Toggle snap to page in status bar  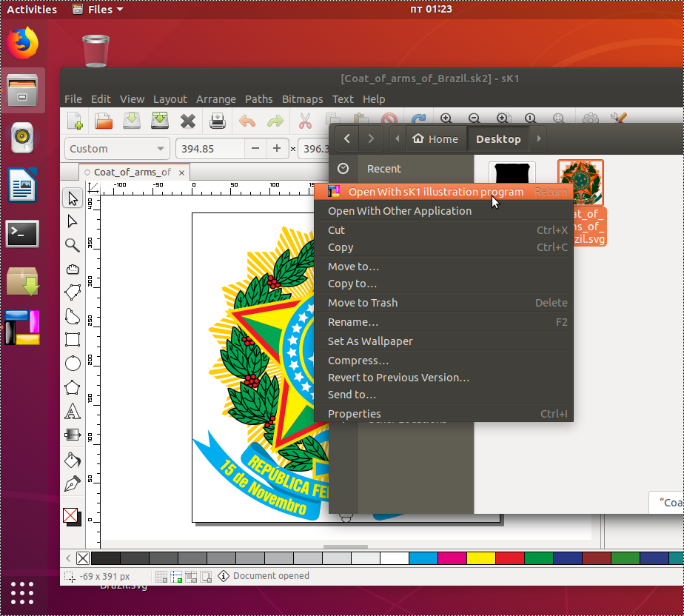(206, 577)
